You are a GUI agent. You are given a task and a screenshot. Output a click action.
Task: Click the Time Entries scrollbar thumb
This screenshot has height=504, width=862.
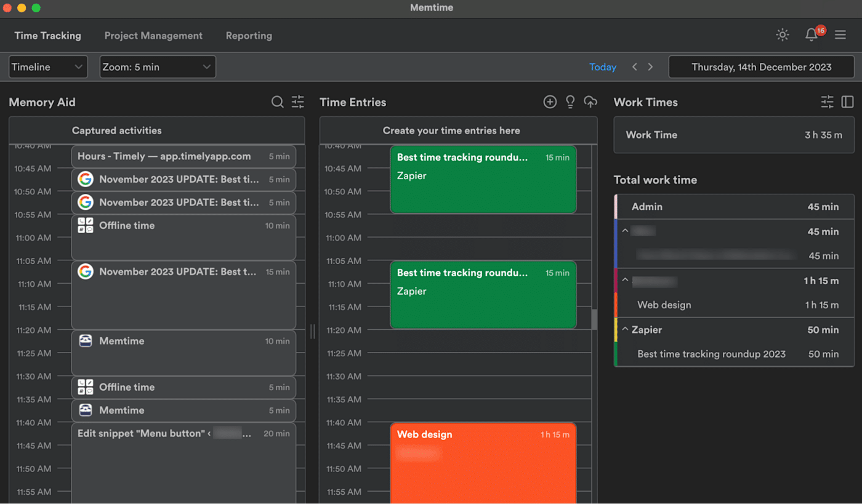(x=594, y=319)
